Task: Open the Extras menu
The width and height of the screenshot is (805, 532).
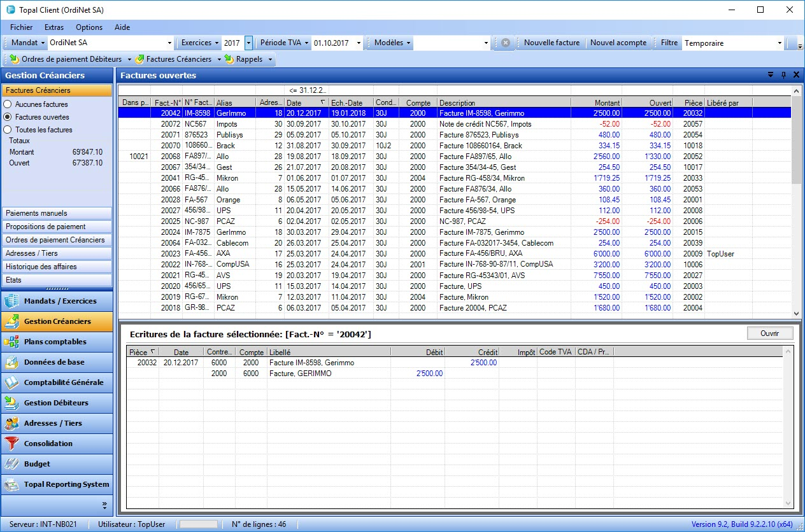Action: tap(54, 27)
